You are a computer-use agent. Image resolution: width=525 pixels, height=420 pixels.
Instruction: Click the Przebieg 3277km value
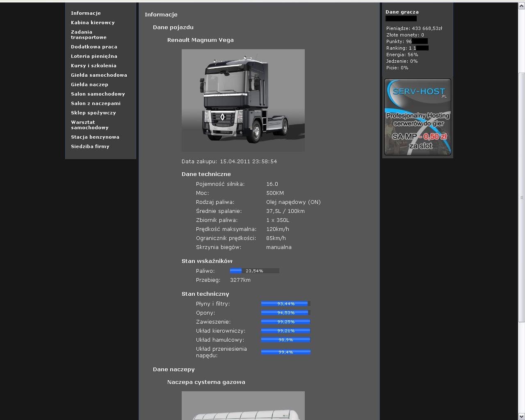[240, 280]
